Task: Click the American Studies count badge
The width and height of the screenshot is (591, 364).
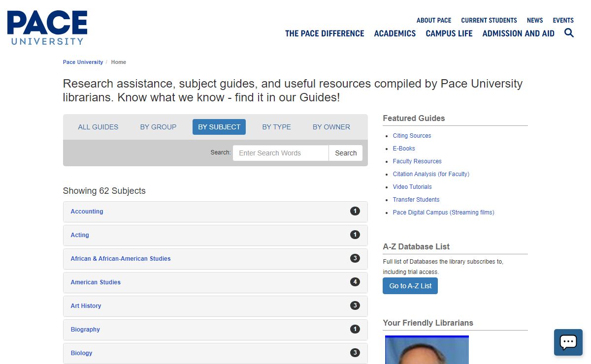Action: coord(355,282)
